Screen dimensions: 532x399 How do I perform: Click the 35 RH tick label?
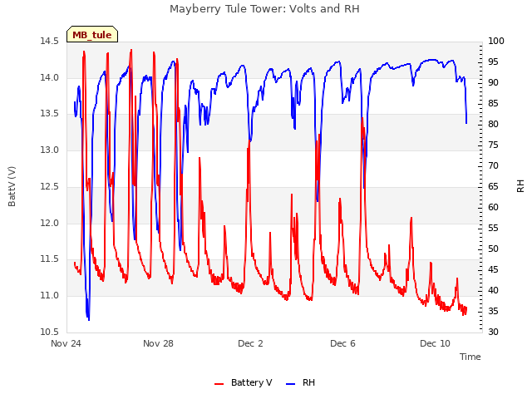pyautogui.click(x=493, y=311)
